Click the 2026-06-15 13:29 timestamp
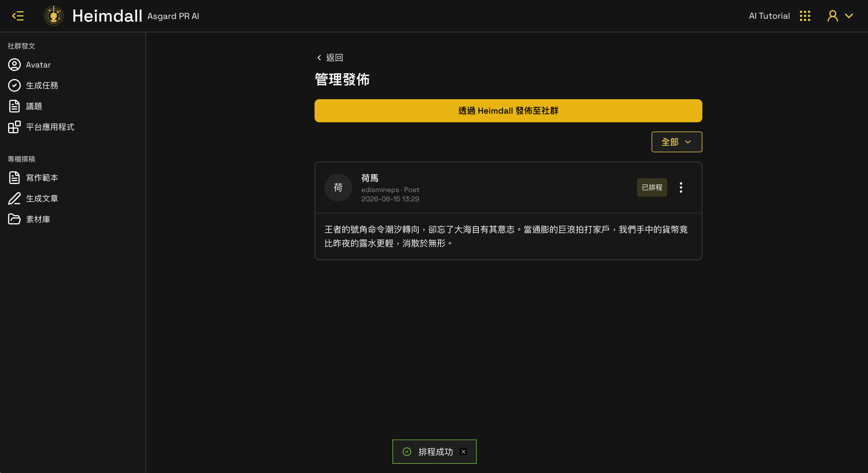Image resolution: width=868 pixels, height=473 pixels. pos(390,199)
